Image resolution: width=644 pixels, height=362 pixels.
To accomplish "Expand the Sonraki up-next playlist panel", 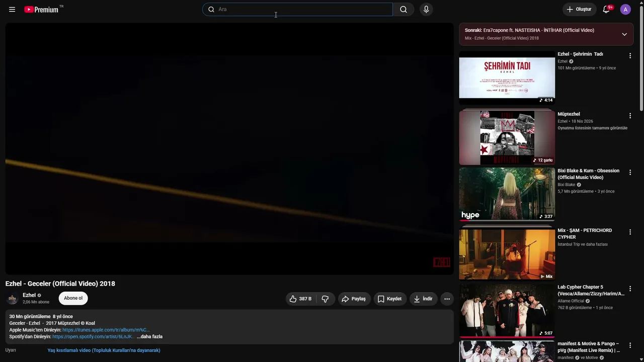I will pos(624,34).
